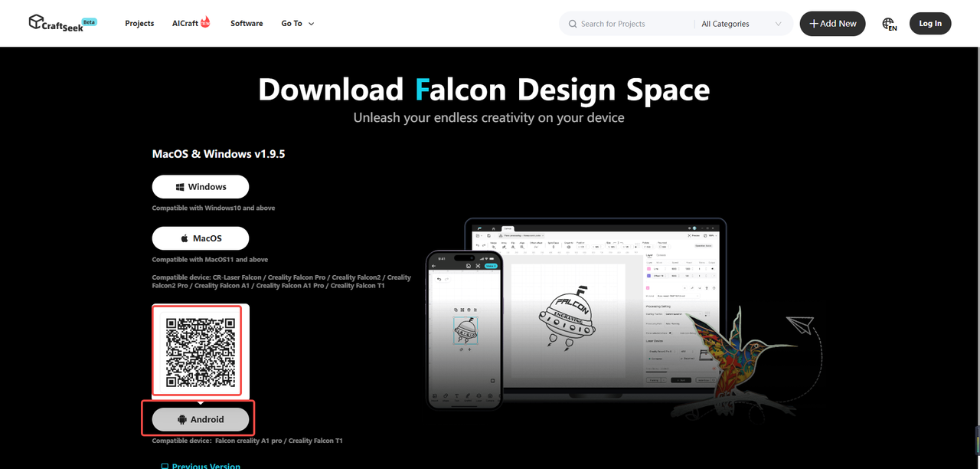Open the AICraft menu item
This screenshot has width=980, height=469.
point(191,24)
